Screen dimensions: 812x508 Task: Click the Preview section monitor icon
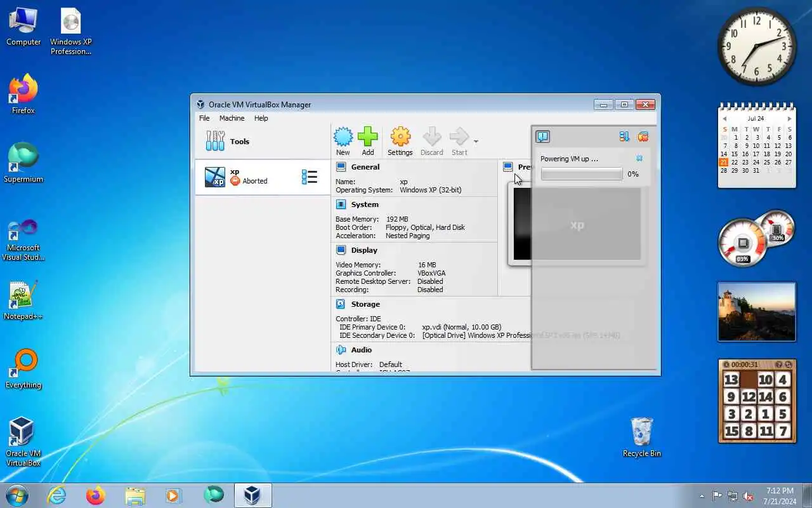tap(508, 167)
